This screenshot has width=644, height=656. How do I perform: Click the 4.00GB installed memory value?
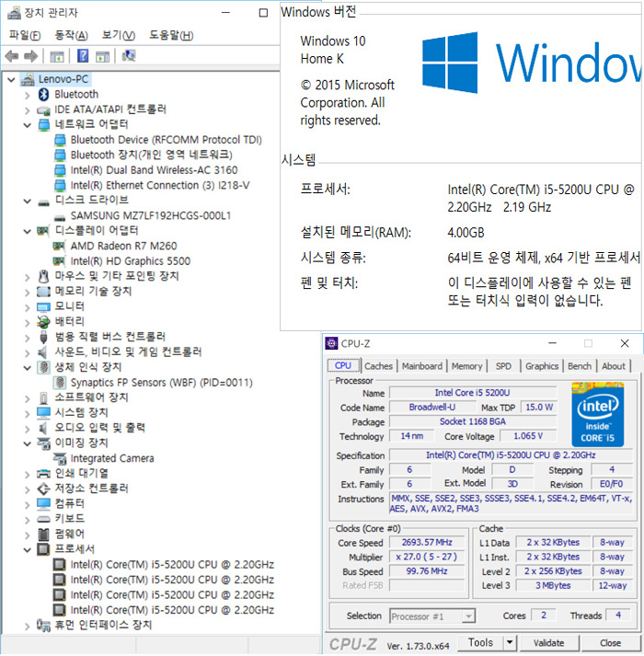click(x=466, y=233)
